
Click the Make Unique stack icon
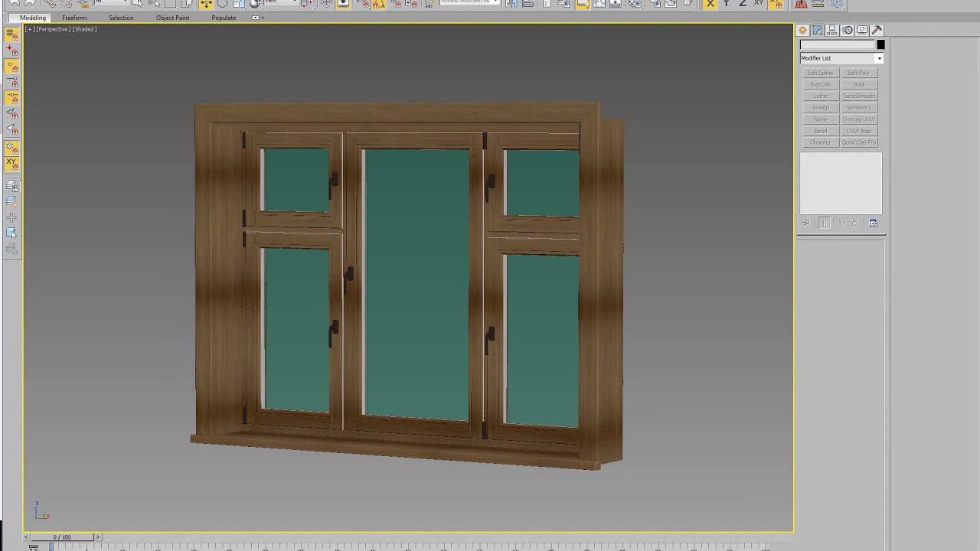tap(843, 223)
